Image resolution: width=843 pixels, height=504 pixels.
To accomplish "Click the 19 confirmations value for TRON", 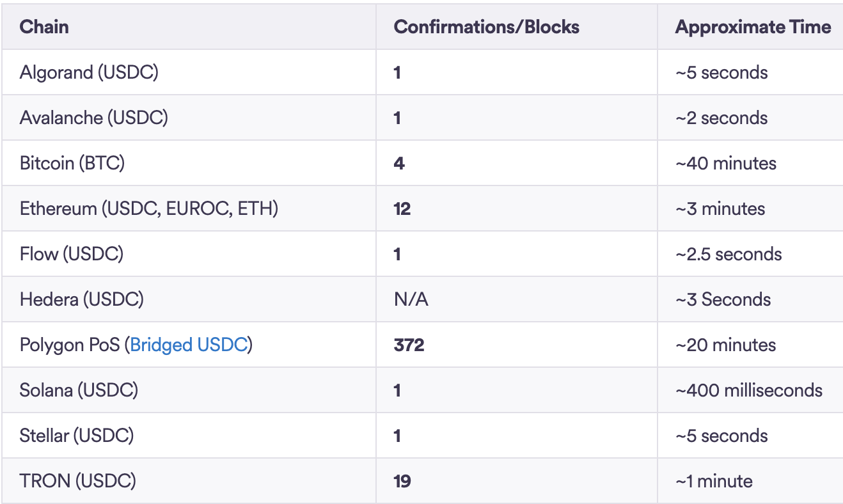I will point(402,481).
